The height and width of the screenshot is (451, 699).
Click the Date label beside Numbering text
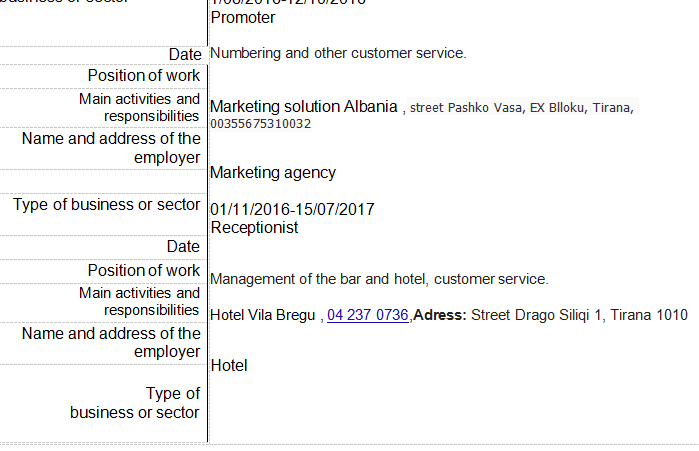(x=184, y=55)
